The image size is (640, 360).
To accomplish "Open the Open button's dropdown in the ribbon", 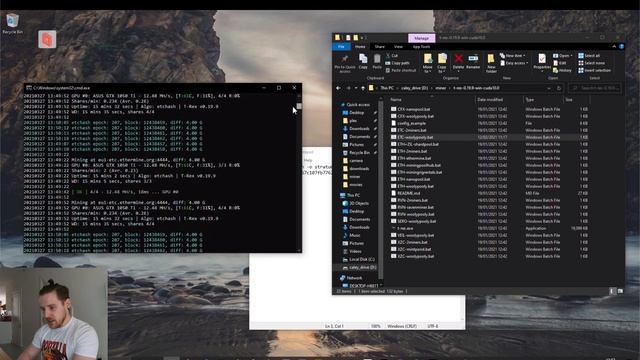I will (571, 56).
